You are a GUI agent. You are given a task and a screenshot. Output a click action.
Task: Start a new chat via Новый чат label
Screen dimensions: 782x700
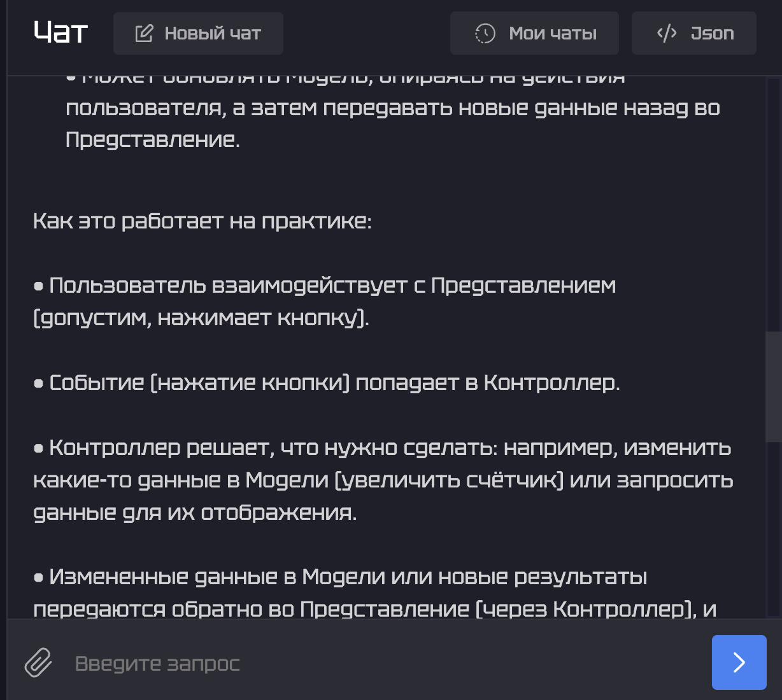213,33
